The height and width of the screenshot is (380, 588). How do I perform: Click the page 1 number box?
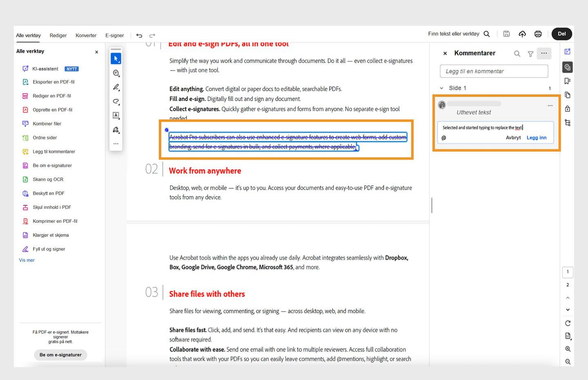(568, 272)
